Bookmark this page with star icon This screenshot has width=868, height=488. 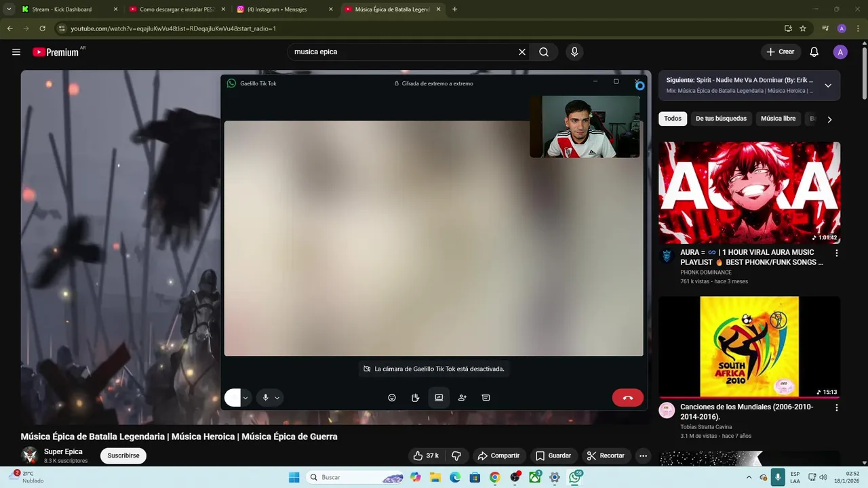803,28
